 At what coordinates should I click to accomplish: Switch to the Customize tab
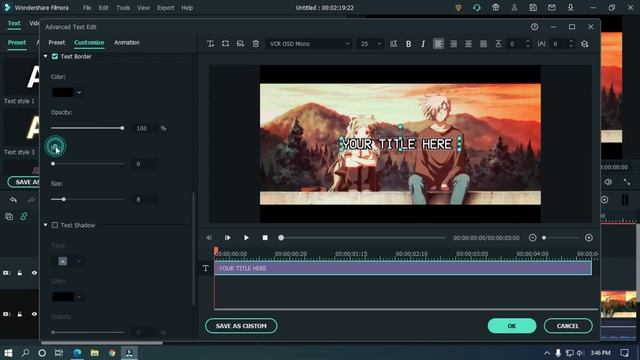point(89,42)
